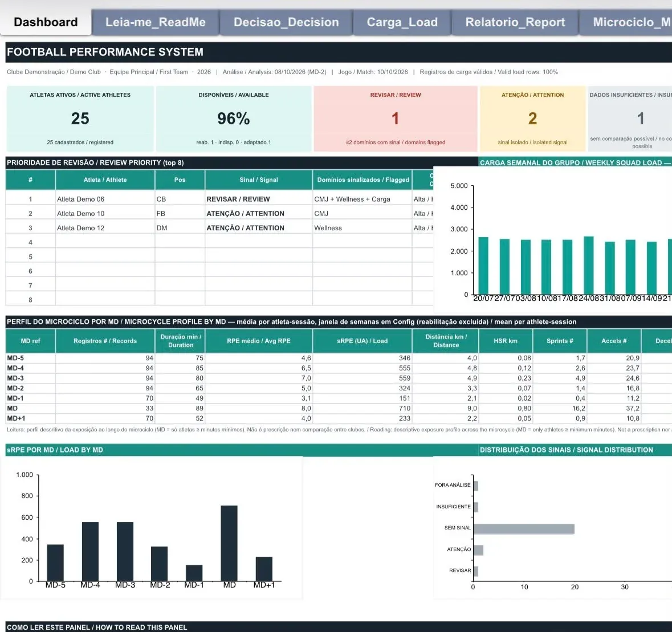Click the MD-1 bar in sRPE chart
Image resolution: width=672 pixels, height=632 pixels.
tap(194, 573)
